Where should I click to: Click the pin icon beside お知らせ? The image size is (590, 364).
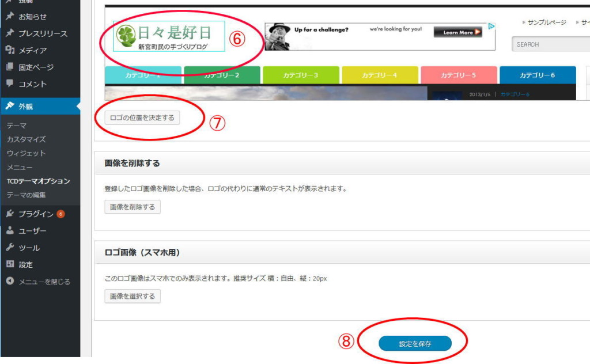10,16
